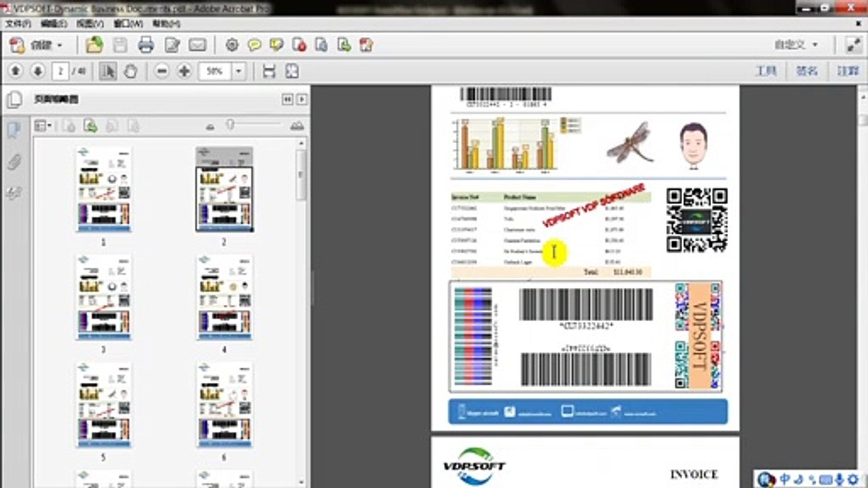Open the 视图(V) menu
Image resolution: width=868 pixels, height=488 pixels.
click(90, 23)
